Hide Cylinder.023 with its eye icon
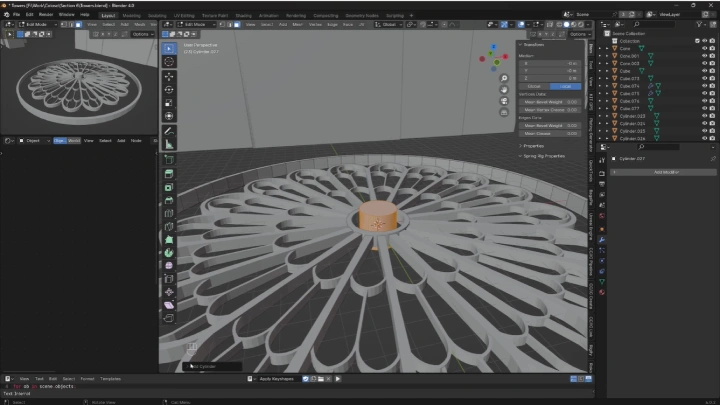This screenshot has width=720, height=405. click(704, 116)
